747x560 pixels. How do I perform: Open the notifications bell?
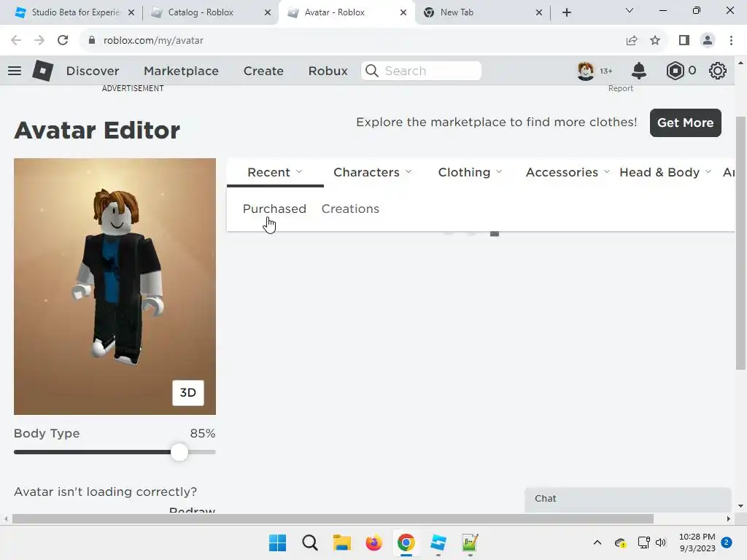tap(639, 71)
